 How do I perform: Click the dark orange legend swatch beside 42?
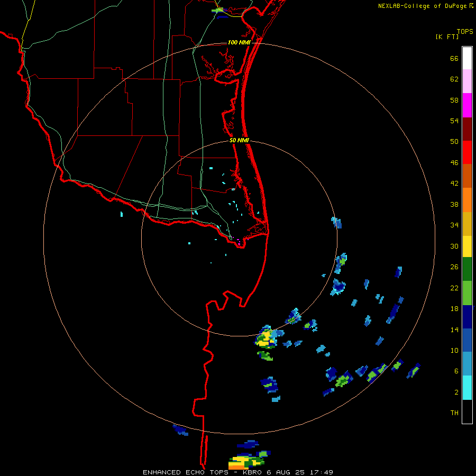467,176
